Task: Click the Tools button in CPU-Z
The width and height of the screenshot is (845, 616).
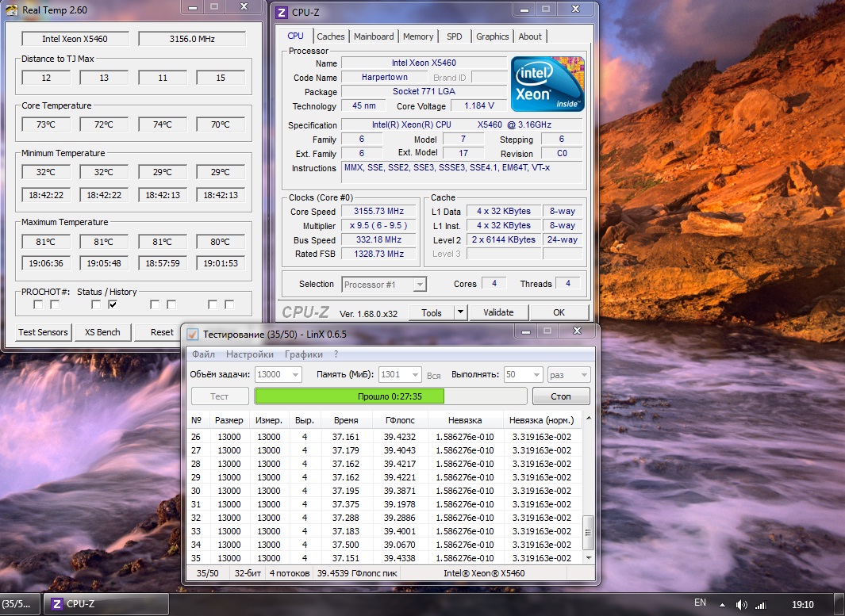Action: tap(431, 312)
